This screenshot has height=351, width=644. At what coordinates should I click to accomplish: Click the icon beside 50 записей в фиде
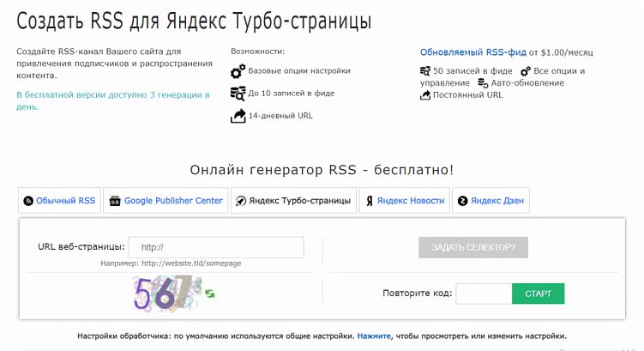click(425, 71)
